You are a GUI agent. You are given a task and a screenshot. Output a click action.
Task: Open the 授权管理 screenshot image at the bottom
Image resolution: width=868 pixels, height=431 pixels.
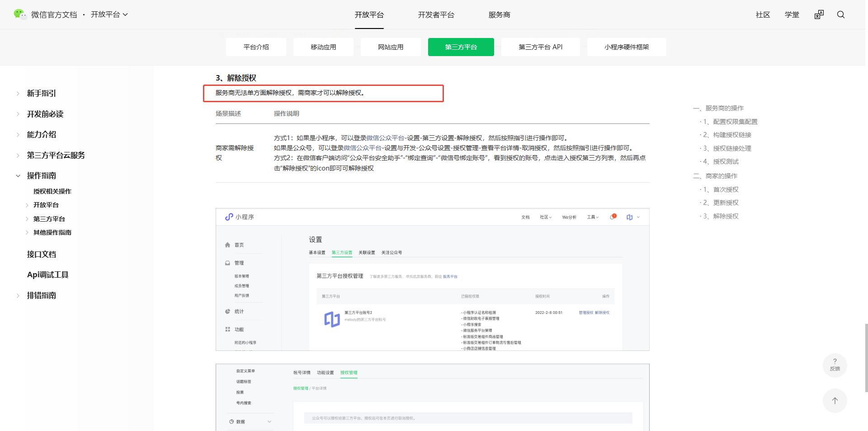[x=433, y=398]
